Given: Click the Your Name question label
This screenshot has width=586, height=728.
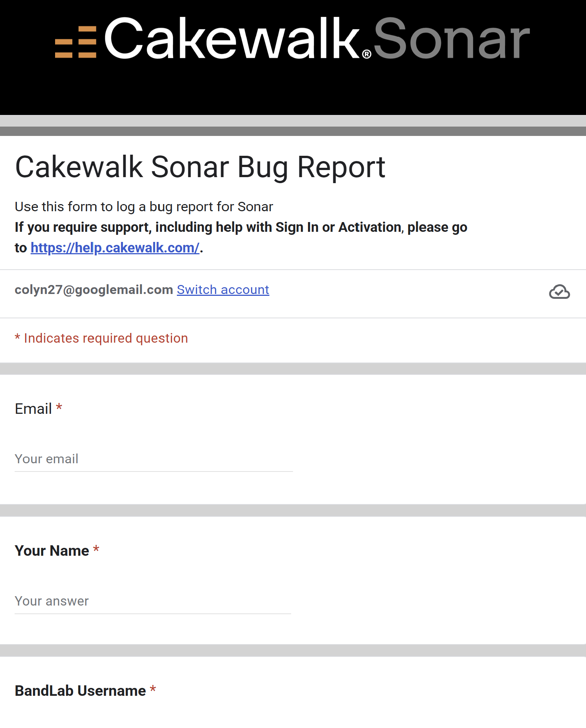Looking at the screenshot, I should [x=52, y=551].
